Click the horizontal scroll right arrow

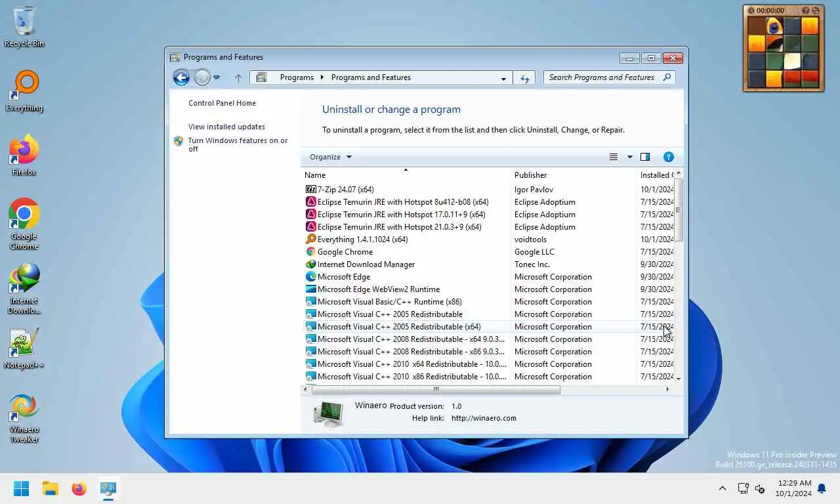click(x=667, y=390)
